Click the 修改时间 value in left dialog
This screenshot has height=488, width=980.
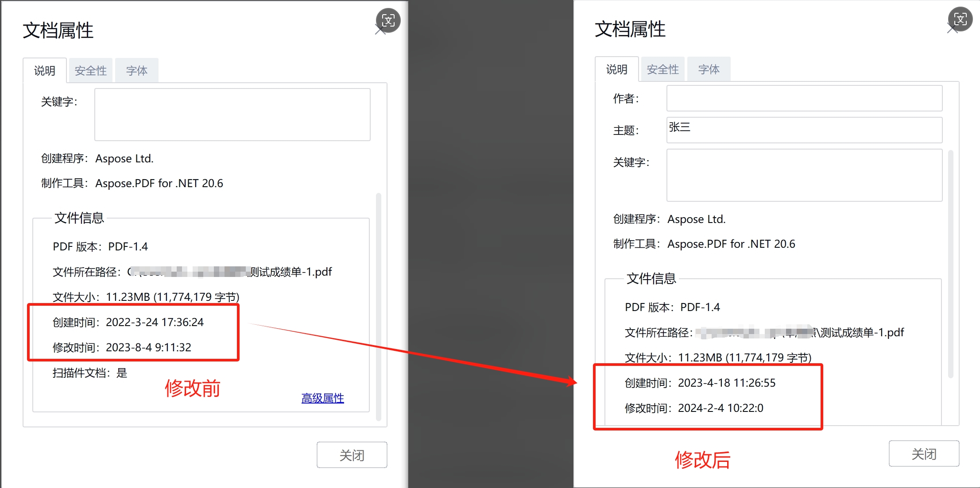pyautogui.click(x=148, y=347)
